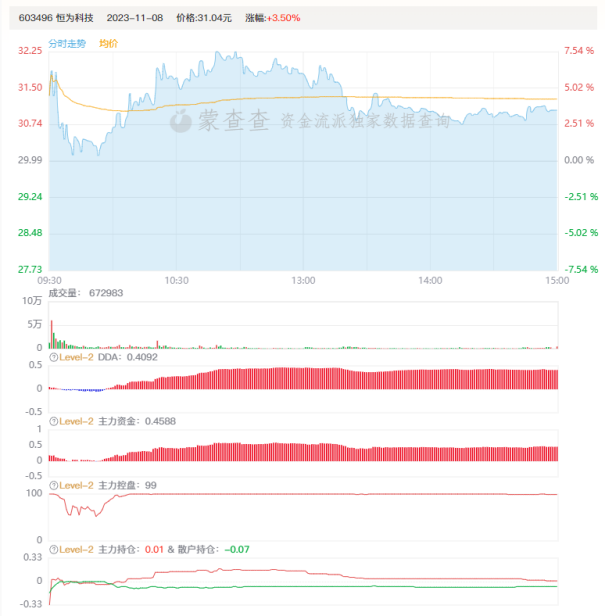Click the -7.54 % axis label

point(581,269)
